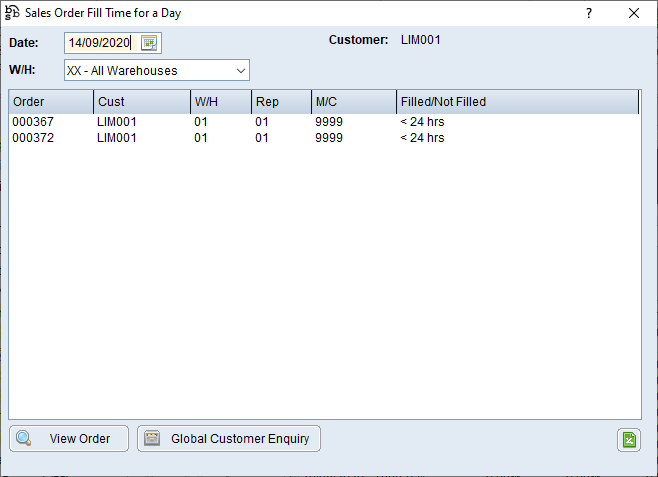Open help with the question mark button
The height and width of the screenshot is (477, 658).
[x=589, y=13]
